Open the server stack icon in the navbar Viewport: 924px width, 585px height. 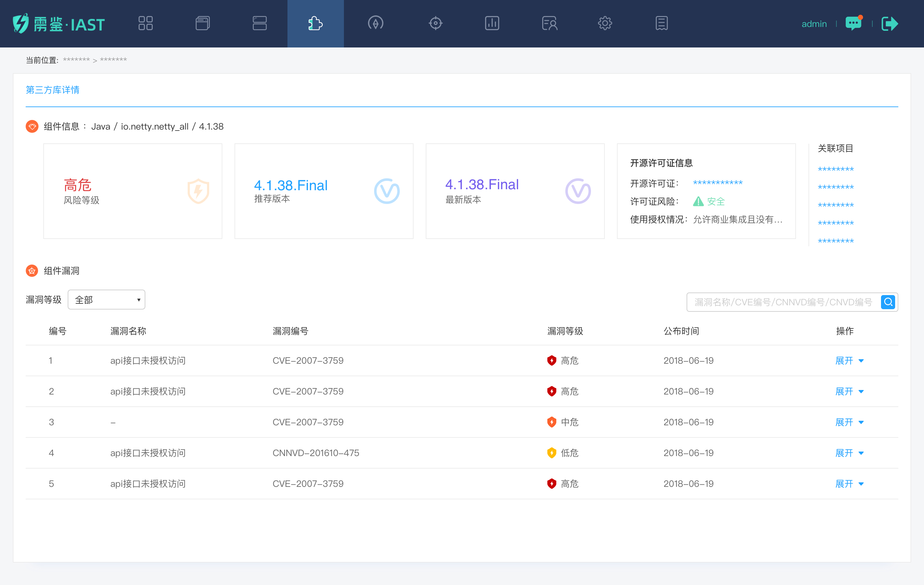(260, 23)
